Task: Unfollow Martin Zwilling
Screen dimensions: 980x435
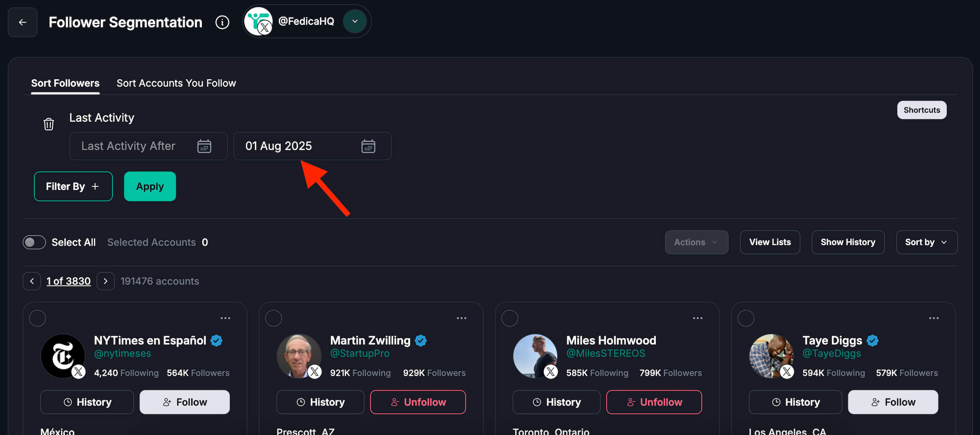Action: click(x=418, y=402)
